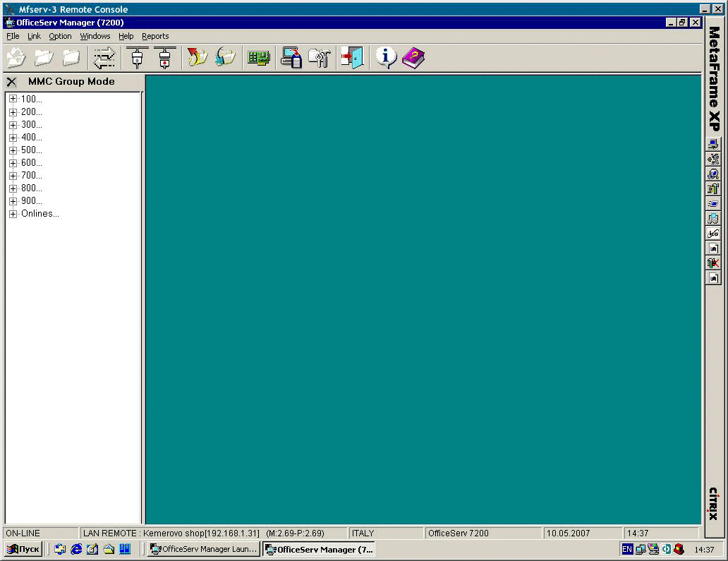This screenshot has width=728, height=561.
Task: Expand the 600... tree node
Action: click(x=13, y=163)
